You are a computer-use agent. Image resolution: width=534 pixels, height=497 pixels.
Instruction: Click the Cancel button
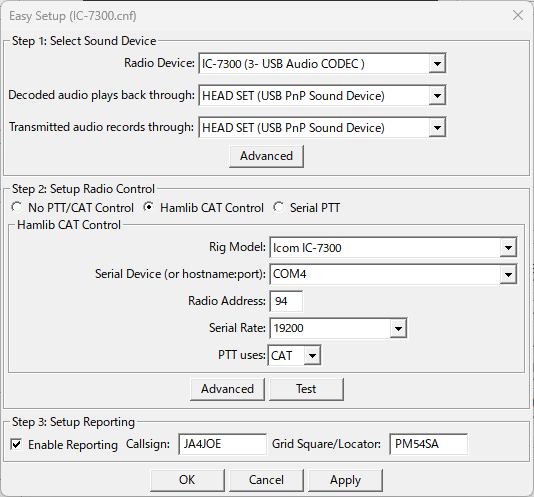[x=266, y=480]
